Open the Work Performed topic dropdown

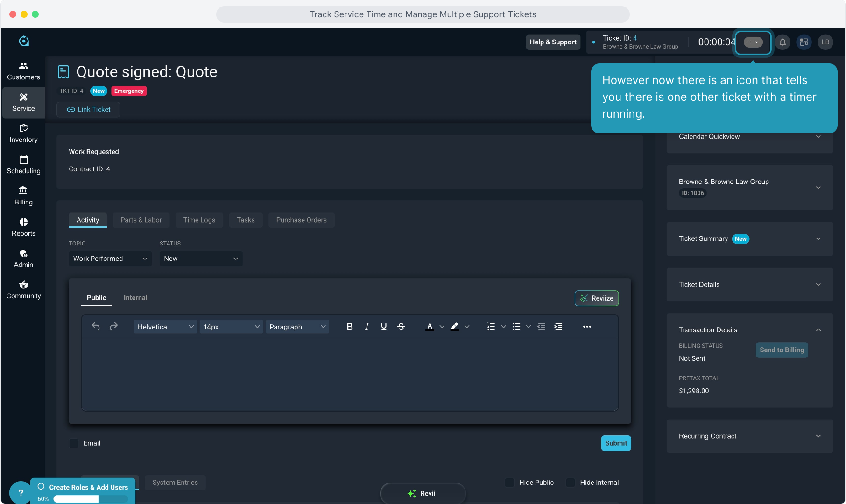point(110,259)
